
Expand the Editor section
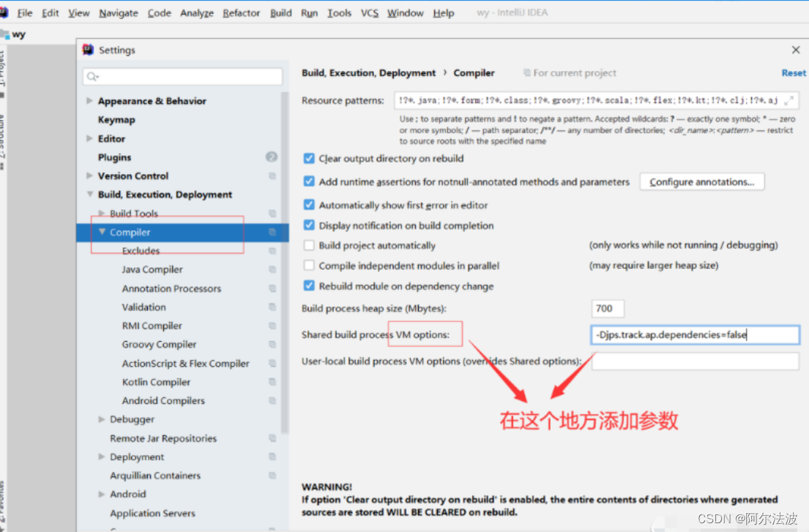[x=89, y=138]
